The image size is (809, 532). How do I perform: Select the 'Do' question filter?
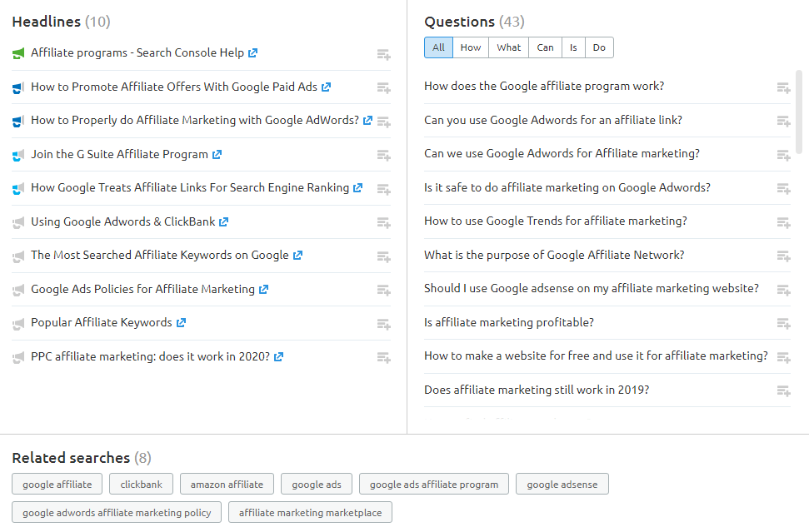tap(599, 47)
